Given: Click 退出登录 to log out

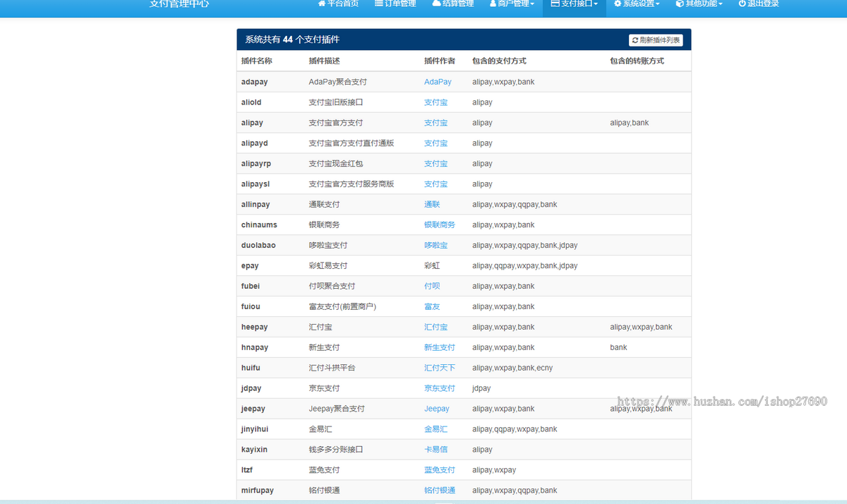Looking at the screenshot, I should (759, 4).
